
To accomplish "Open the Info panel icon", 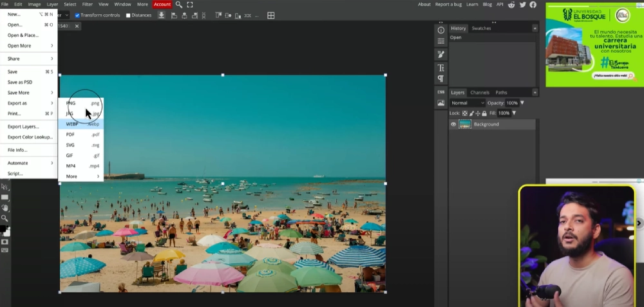I will click(440, 30).
